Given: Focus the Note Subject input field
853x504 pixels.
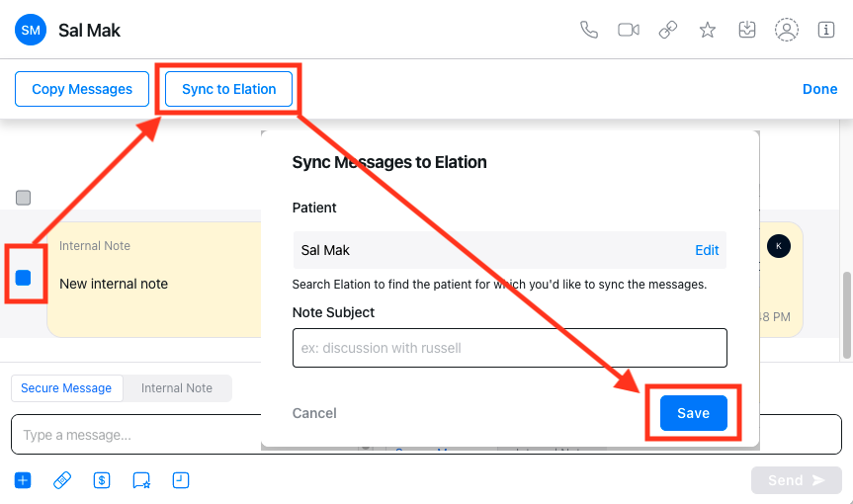Looking at the screenshot, I should coord(510,348).
